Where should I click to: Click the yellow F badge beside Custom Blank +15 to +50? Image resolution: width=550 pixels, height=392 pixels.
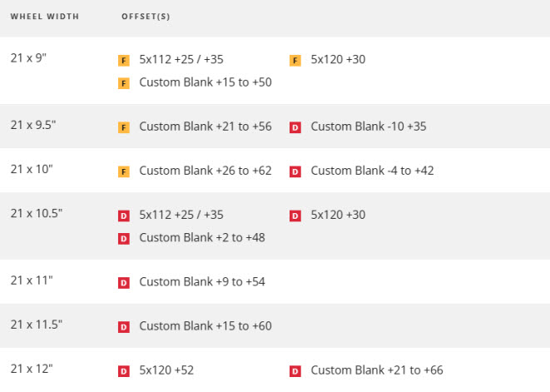pos(124,83)
